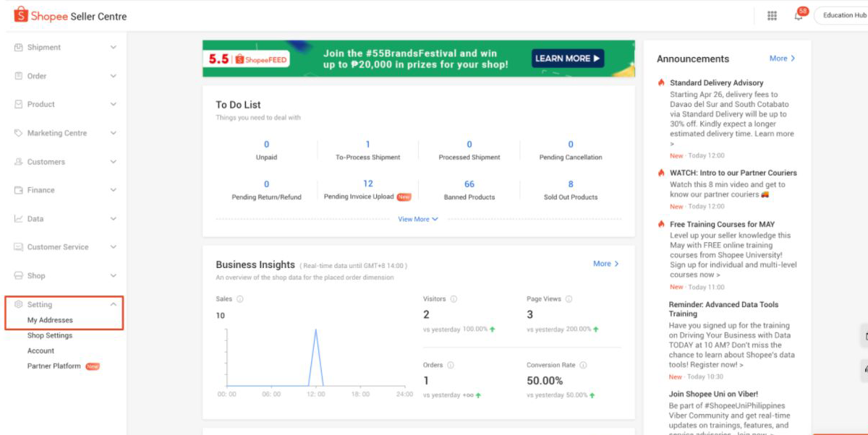The image size is (868, 435).
Task: Select the Finance icon in sidebar
Action: click(x=16, y=190)
